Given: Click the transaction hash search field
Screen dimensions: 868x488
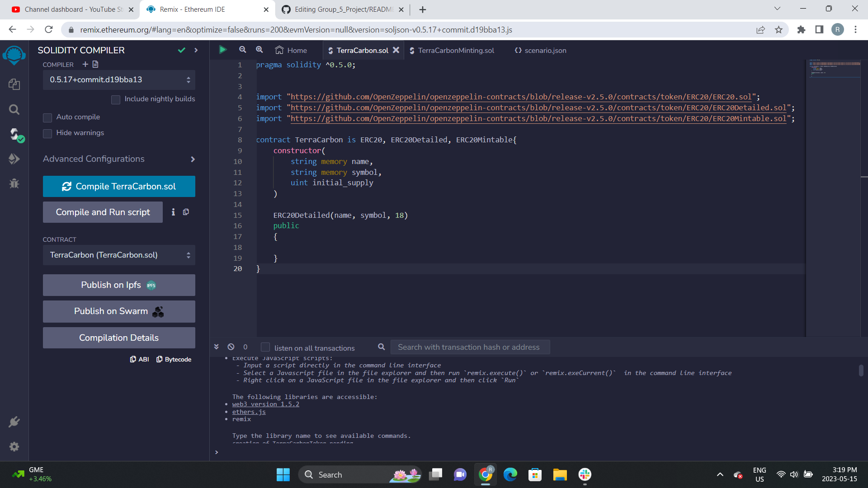Looking at the screenshot, I should point(470,347).
